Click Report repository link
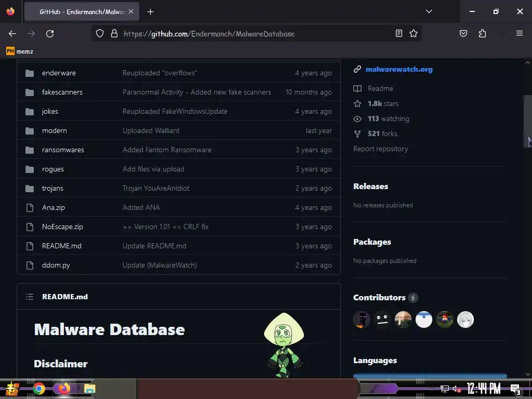 (380, 149)
